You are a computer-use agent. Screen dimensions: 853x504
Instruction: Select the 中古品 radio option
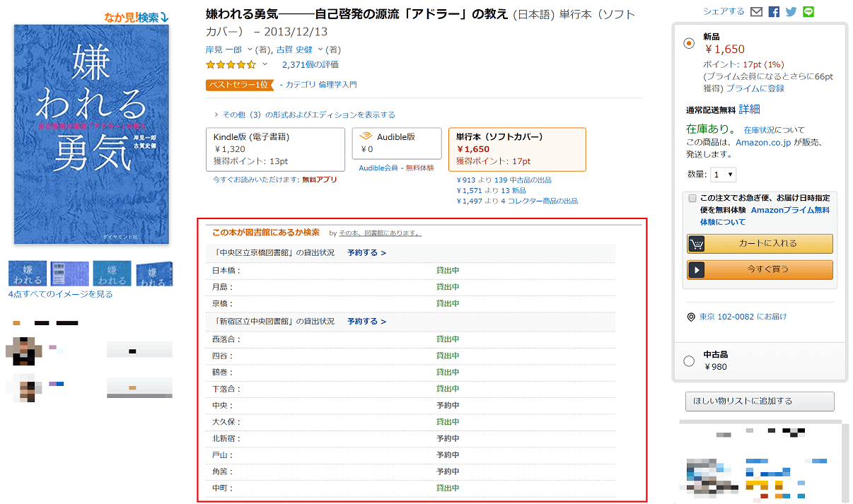[689, 361]
